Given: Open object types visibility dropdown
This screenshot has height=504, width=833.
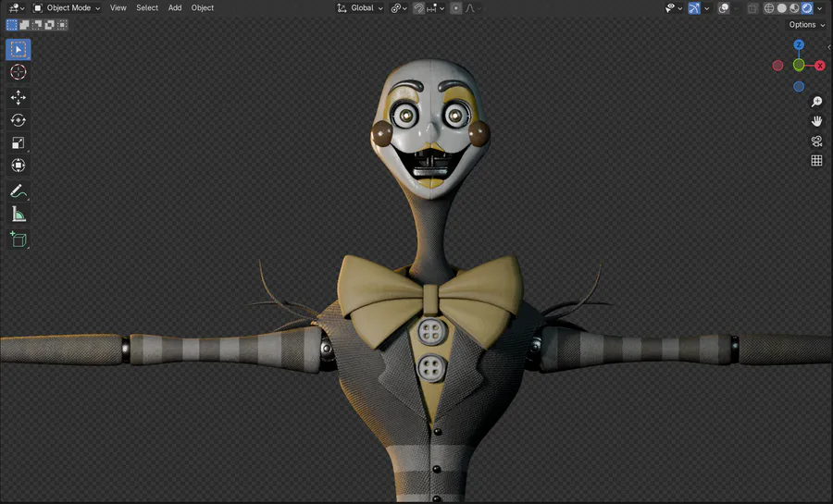Looking at the screenshot, I should pyautogui.click(x=674, y=8).
